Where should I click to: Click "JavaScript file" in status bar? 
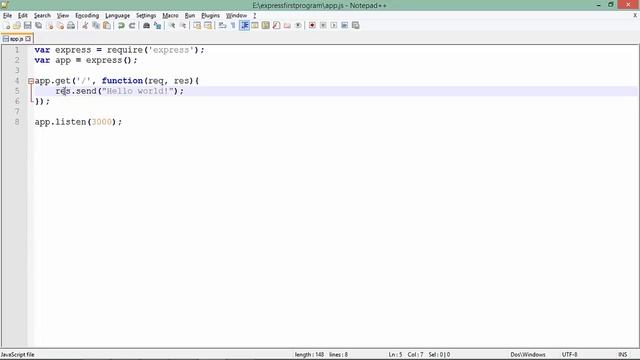(18, 355)
